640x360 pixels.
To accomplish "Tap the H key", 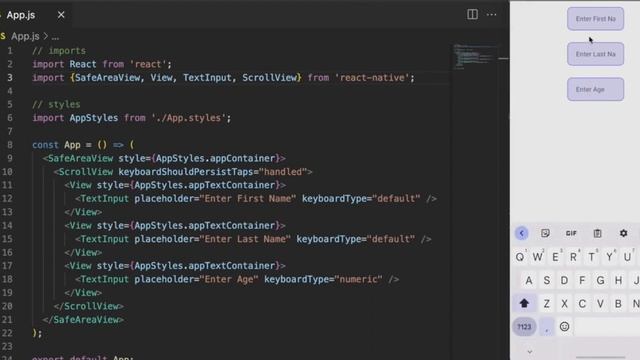I will [618, 280].
